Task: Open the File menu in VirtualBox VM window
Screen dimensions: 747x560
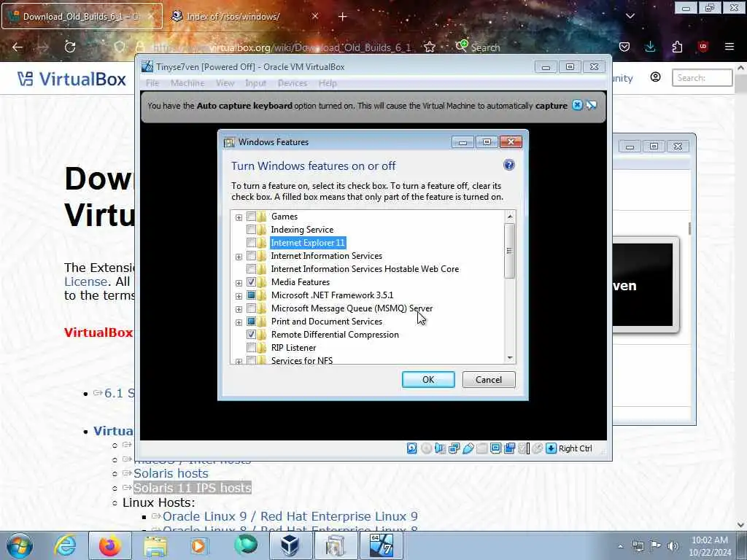Action: click(x=152, y=83)
